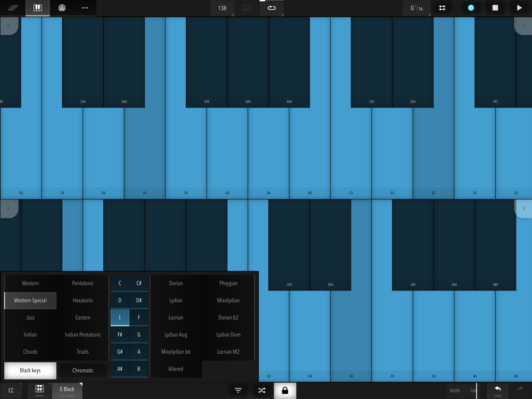This screenshot has width=532, height=399.
Task: Select the Indian scale category
Action: pos(30,335)
